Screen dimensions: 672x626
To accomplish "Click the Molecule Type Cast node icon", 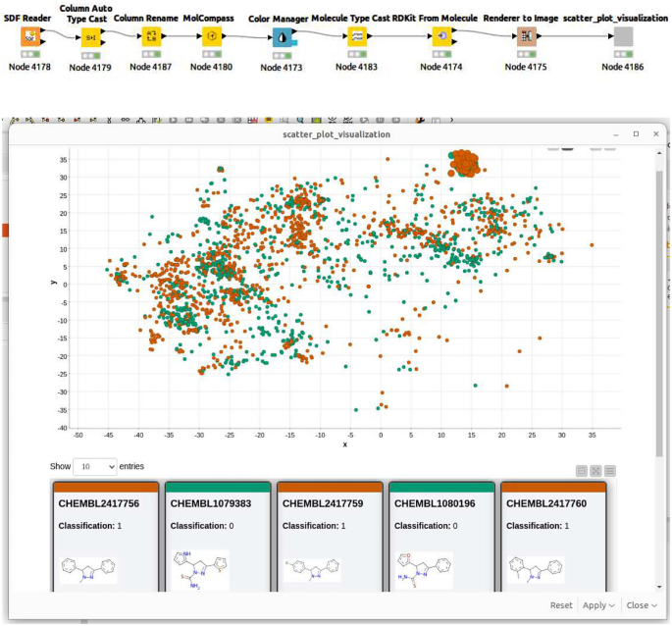I will [358, 37].
